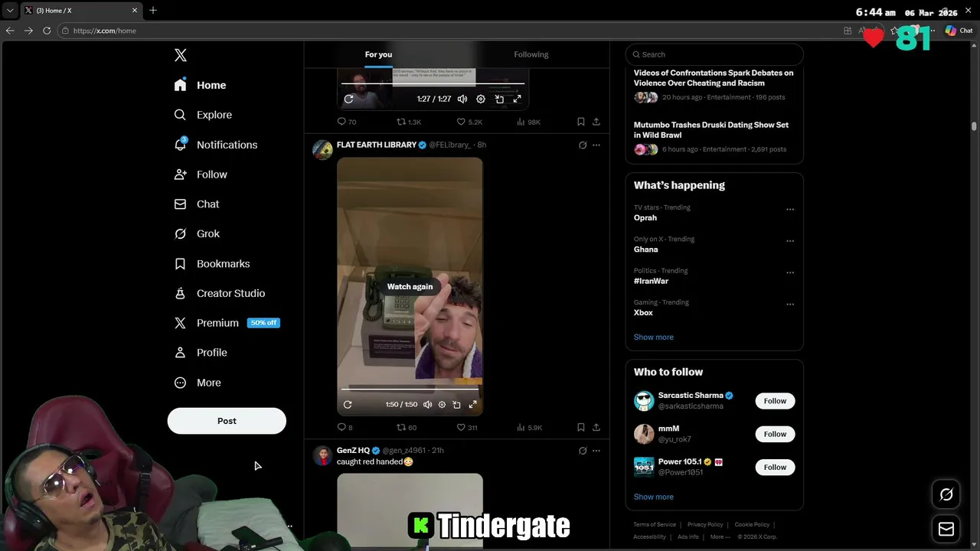Replay the 1:50 video
Viewport: 980px width, 551px height.
(348, 404)
